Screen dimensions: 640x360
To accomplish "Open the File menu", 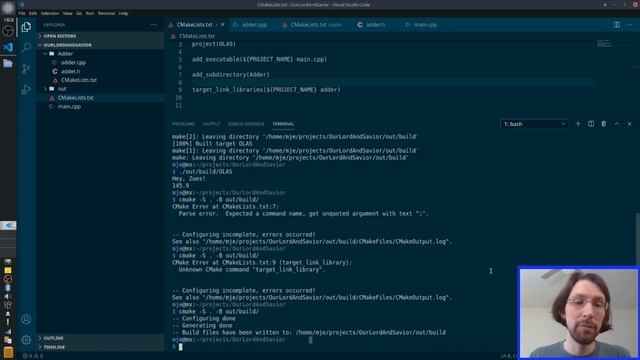I will point(22,13).
